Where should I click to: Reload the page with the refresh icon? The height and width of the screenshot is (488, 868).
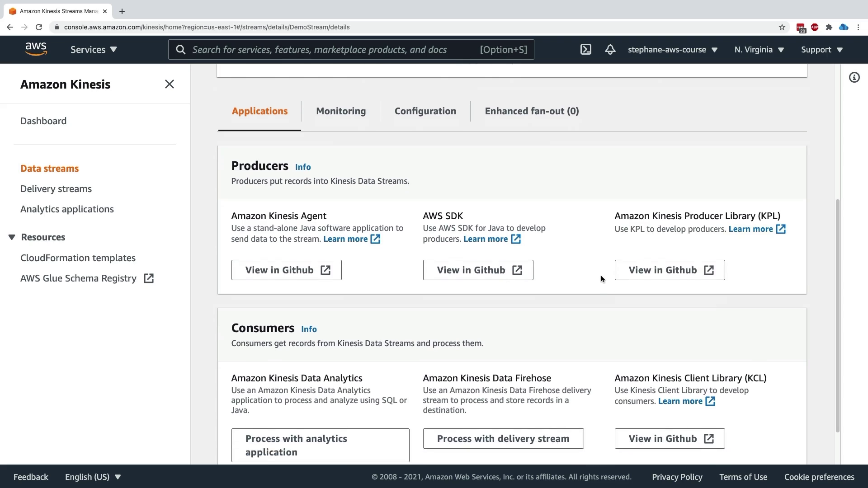click(39, 27)
